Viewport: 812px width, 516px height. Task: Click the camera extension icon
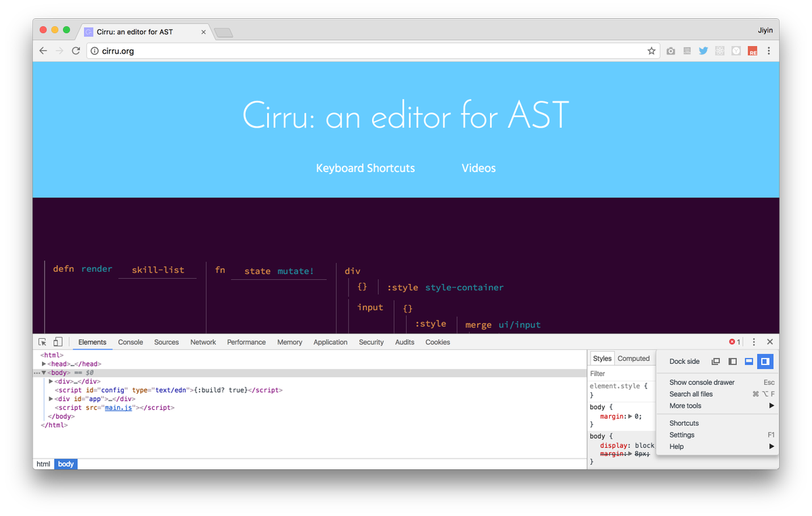tap(671, 51)
